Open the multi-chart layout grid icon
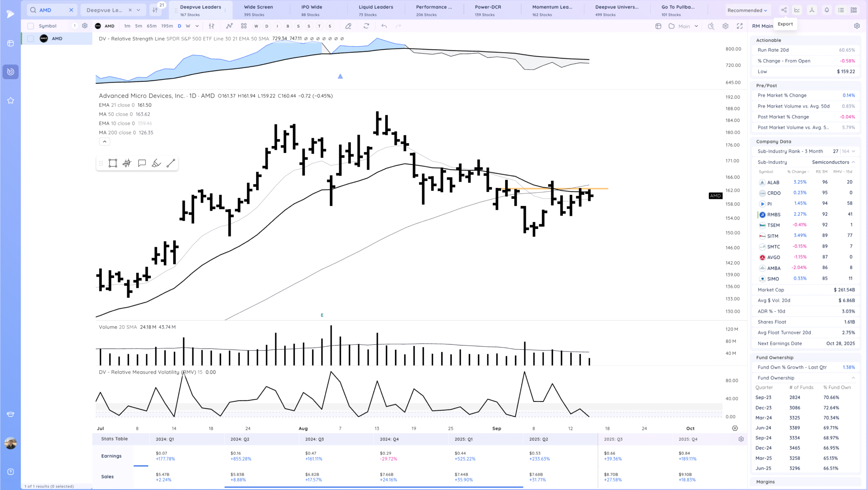The height and width of the screenshot is (490, 868). click(x=243, y=26)
